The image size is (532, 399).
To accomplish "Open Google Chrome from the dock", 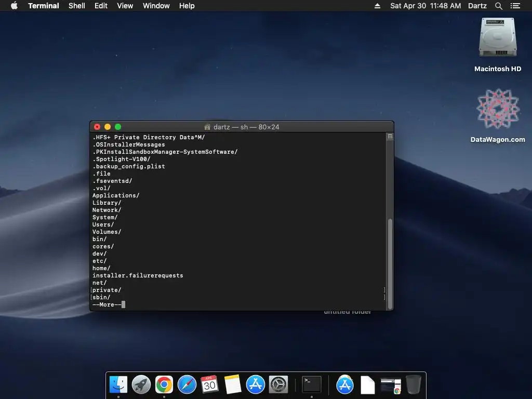I will click(x=164, y=385).
